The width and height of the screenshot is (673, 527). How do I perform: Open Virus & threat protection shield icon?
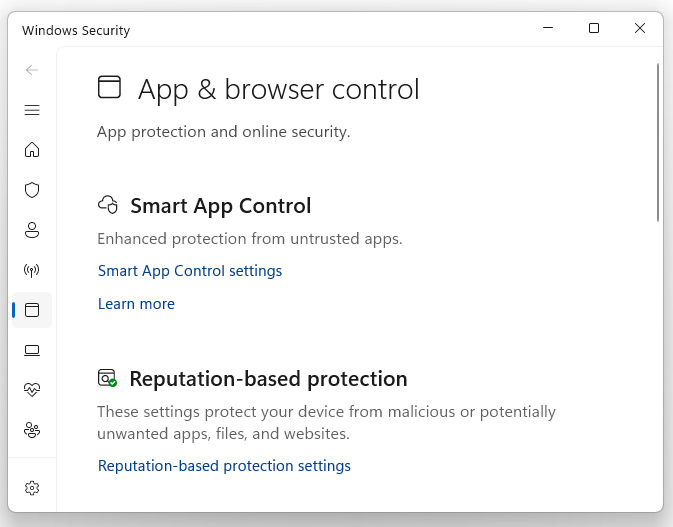point(32,190)
